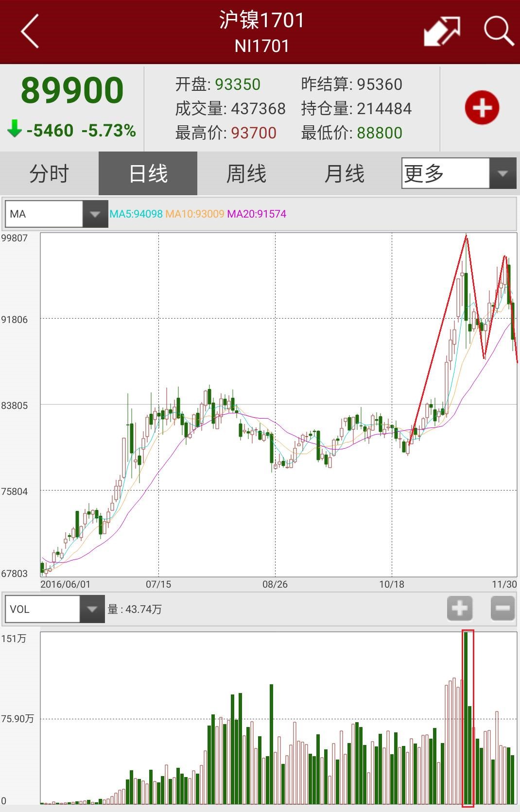
Task: Click red-boxed highest volume bar
Action: tap(468, 718)
